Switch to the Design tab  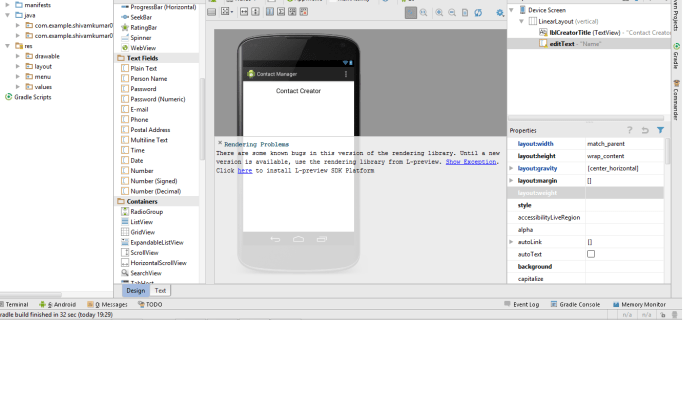[x=135, y=290]
